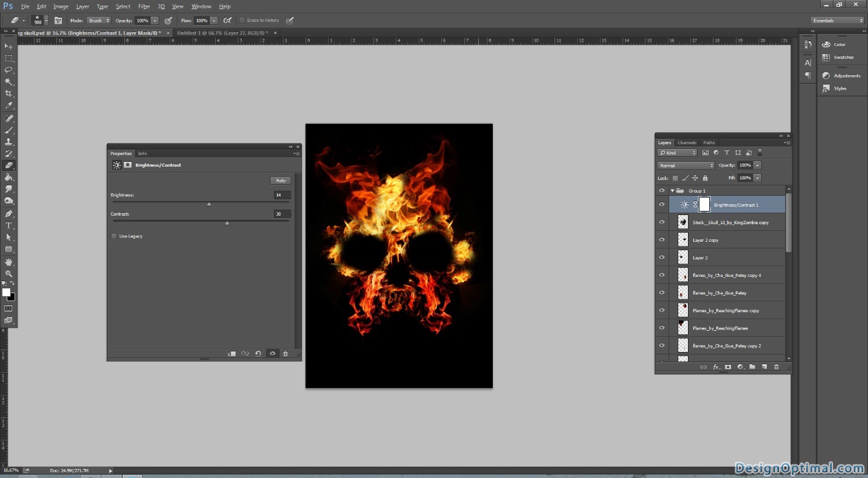This screenshot has height=478, width=868.
Task: Open the Image menu
Action: click(61, 7)
